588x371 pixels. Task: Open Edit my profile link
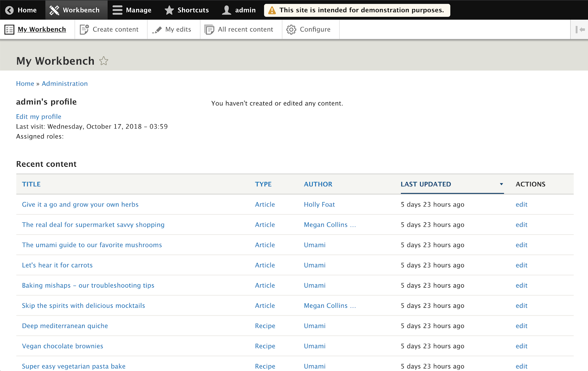tap(39, 117)
